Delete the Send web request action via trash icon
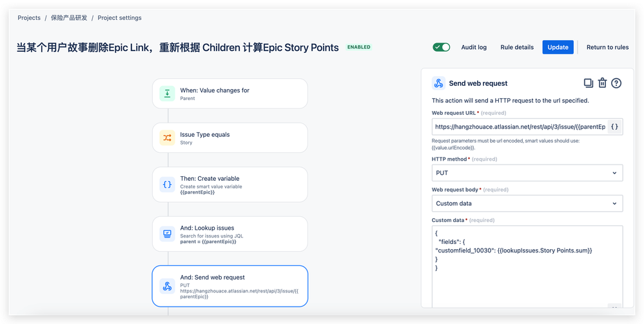 click(602, 83)
